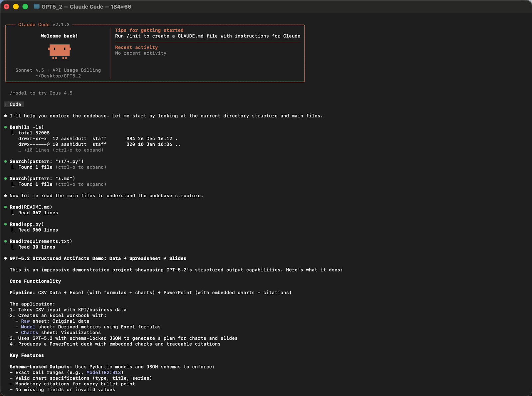532x396 pixels.
Task: Click the white bullet before GPT-5.2 Structured Artifacts heading
Action: coord(6,259)
